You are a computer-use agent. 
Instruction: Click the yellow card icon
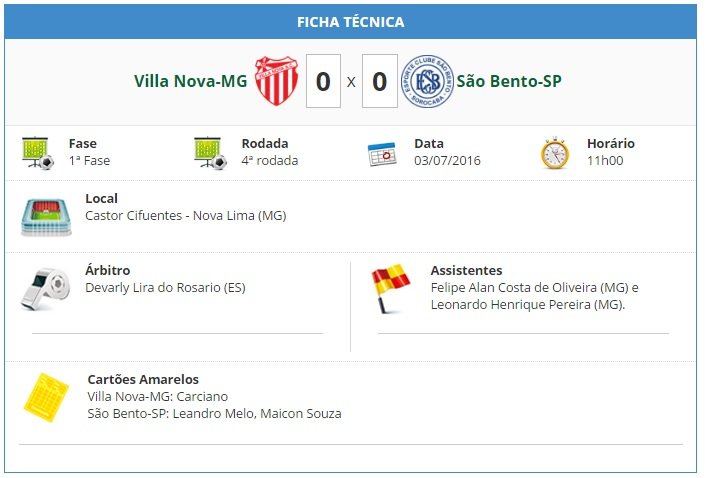tap(46, 398)
